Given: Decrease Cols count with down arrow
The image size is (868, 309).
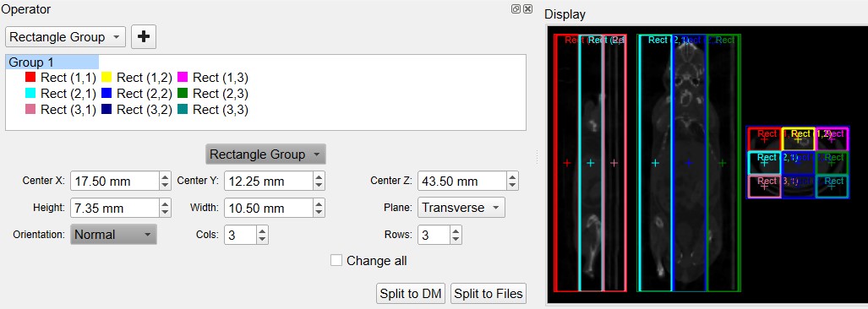Looking at the screenshot, I should [x=262, y=240].
